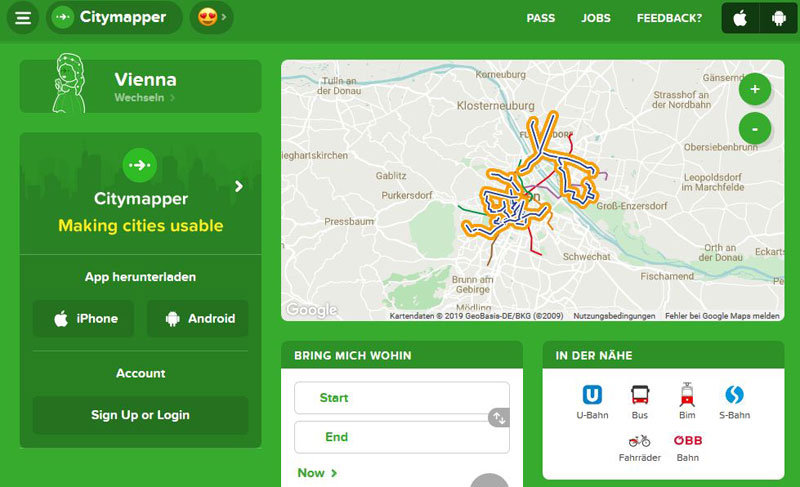800x487 pixels.
Task: Download the iPhone app
Action: pyautogui.click(x=84, y=319)
